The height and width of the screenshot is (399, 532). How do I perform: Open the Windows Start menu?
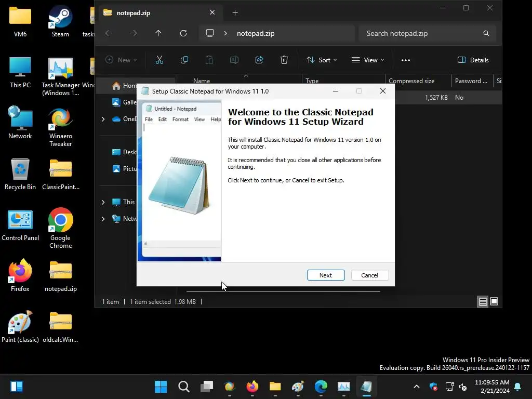[161, 386]
